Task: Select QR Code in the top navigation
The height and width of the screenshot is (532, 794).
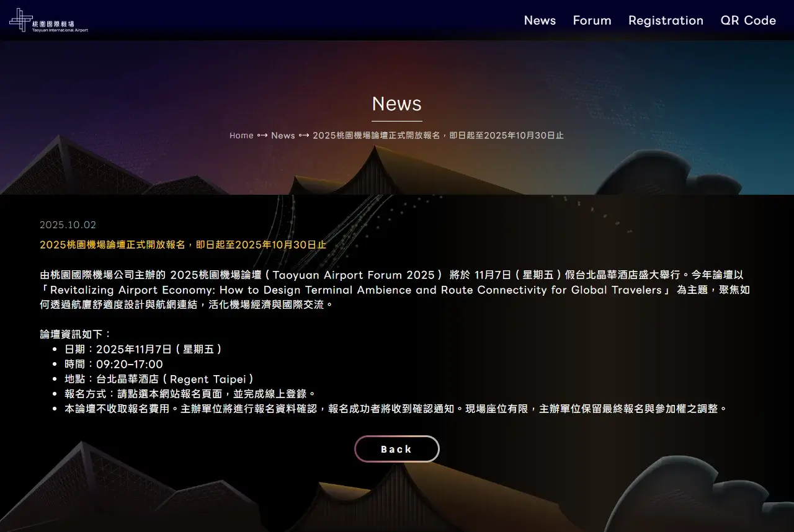Action: 748,20
